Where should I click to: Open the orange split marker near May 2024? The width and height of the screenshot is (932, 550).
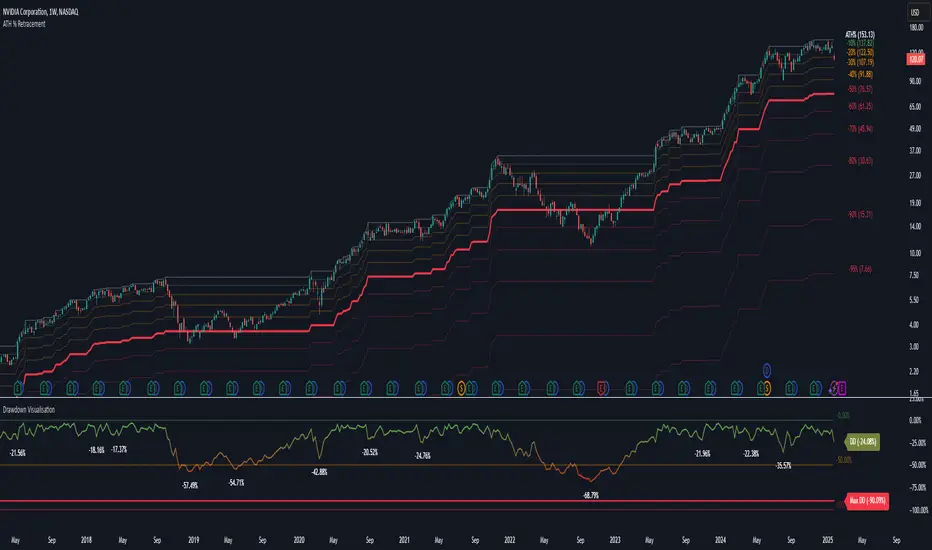tap(767, 389)
